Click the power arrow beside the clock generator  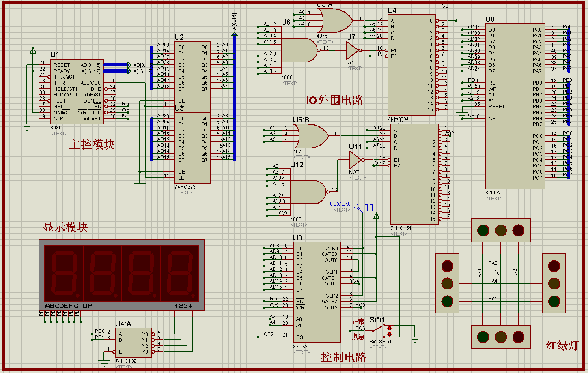click(x=376, y=216)
